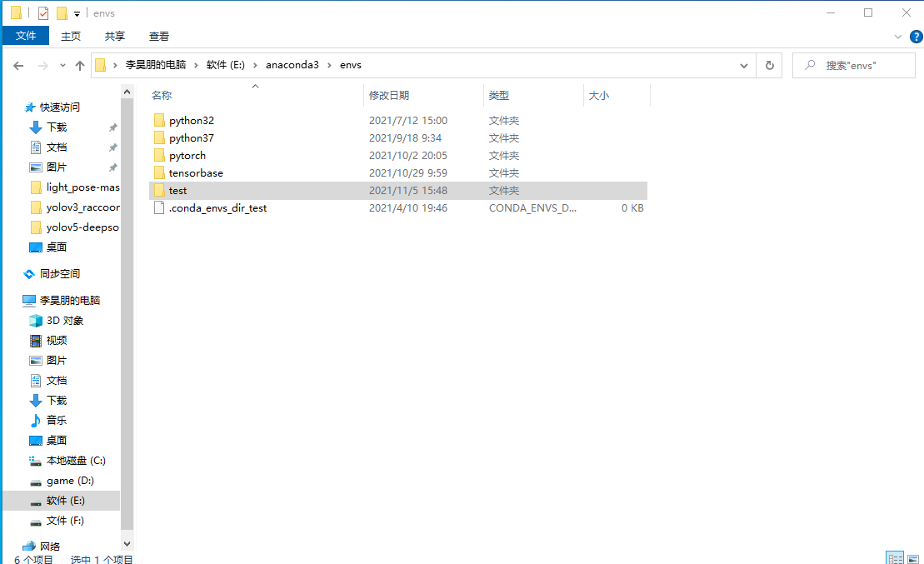Select the test folder row

coord(398,190)
